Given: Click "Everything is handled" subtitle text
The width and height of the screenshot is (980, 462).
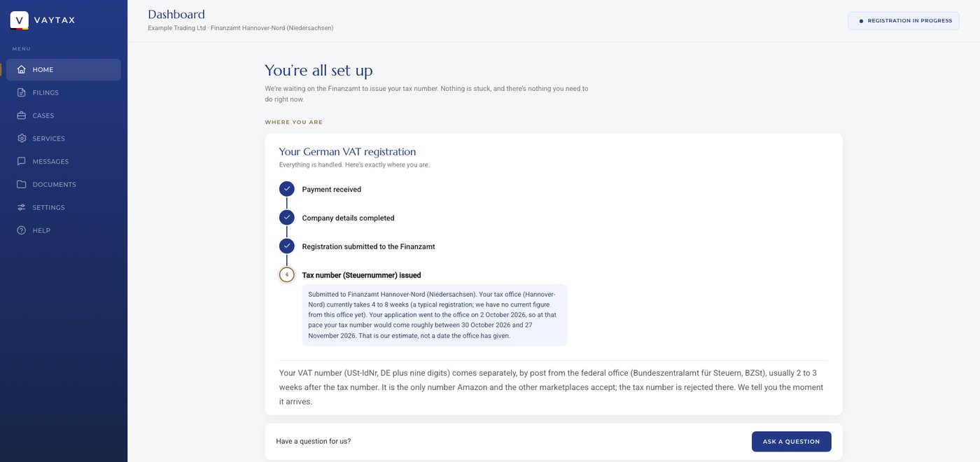Looking at the screenshot, I should (354, 164).
